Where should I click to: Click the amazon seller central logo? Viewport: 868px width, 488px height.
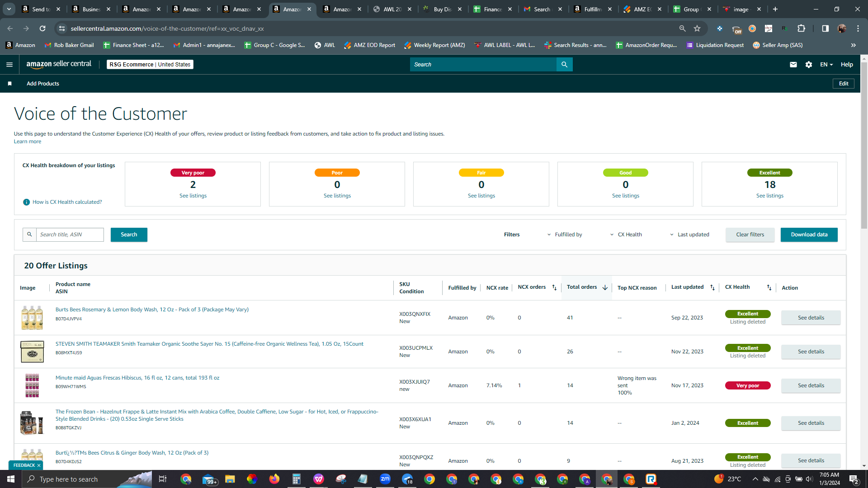point(59,64)
